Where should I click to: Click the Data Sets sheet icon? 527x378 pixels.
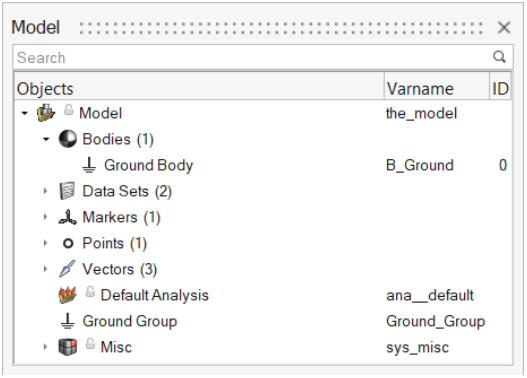pyautogui.click(x=67, y=191)
